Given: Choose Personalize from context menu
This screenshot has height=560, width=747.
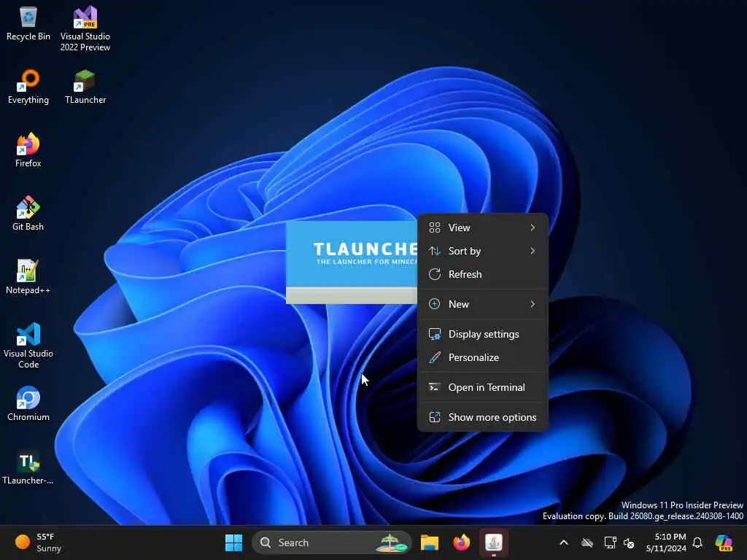Looking at the screenshot, I should (x=483, y=357).
